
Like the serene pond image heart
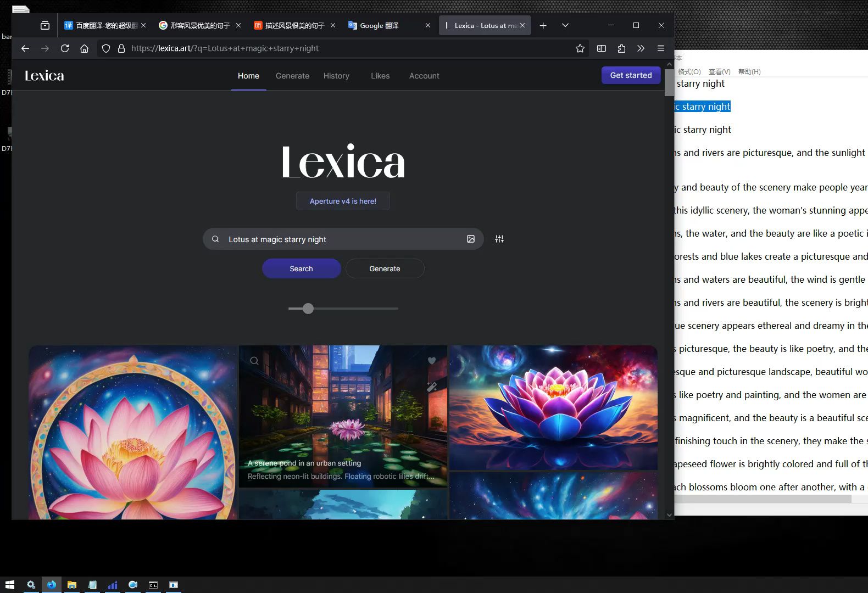click(x=432, y=361)
